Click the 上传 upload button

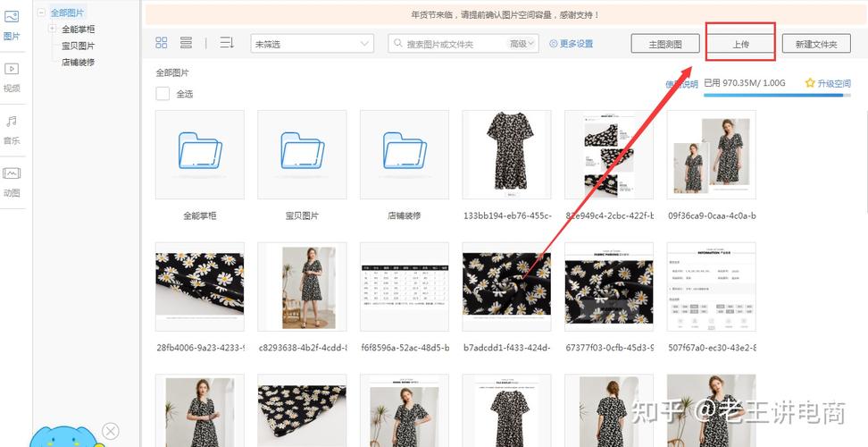point(740,44)
